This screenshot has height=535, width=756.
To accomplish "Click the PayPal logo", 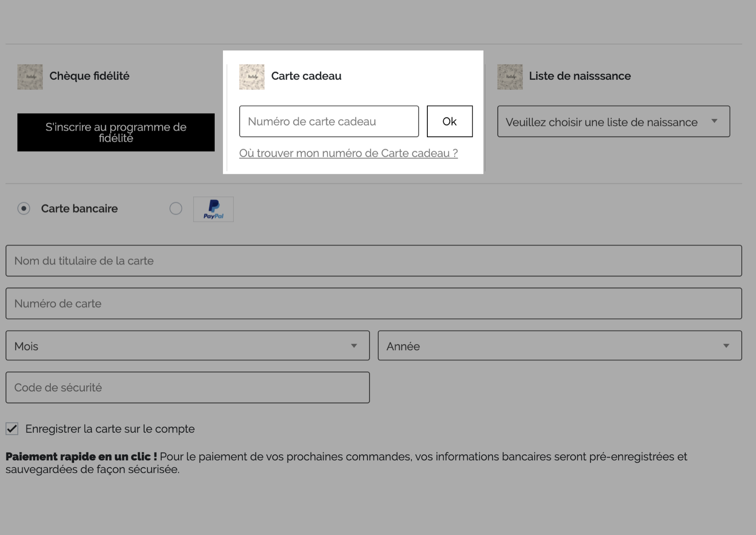I will tap(213, 209).
